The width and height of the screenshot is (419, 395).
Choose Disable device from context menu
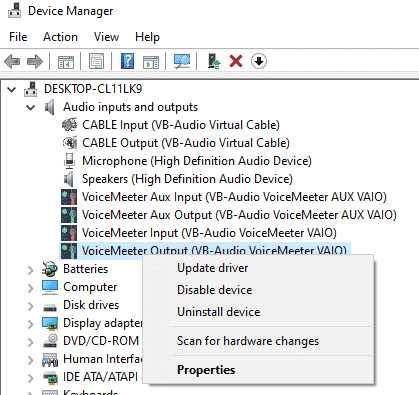[x=258, y=290]
